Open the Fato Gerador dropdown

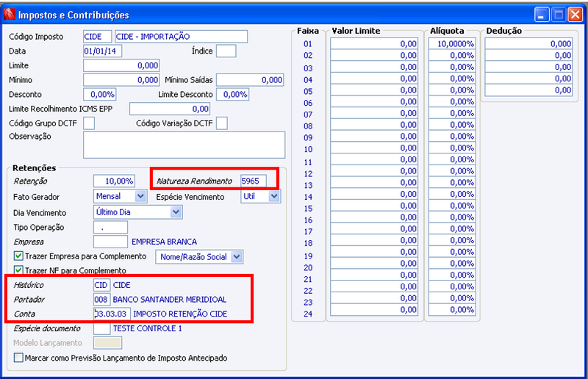(140, 196)
